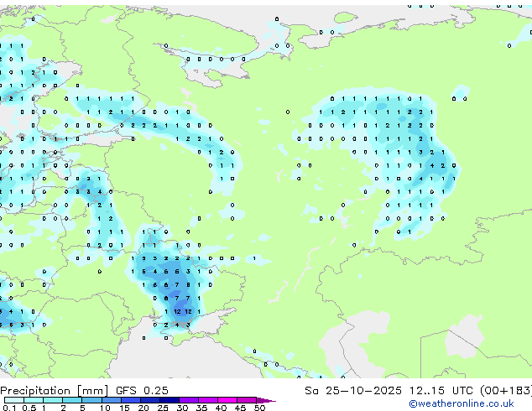The width and height of the screenshot is (532, 411).
Task: Click the 'GFS 0.25' model label
Action: tap(142, 390)
